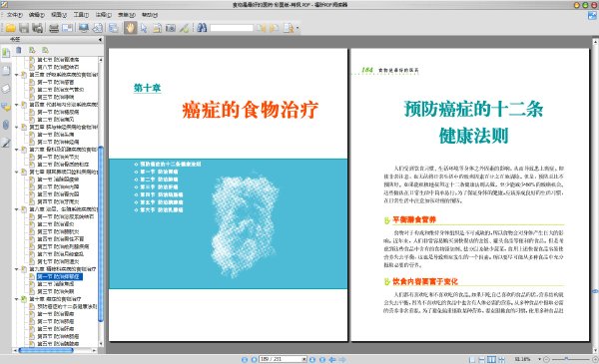
Task: Click the green pen typewriter tool icon
Action: (184, 28)
